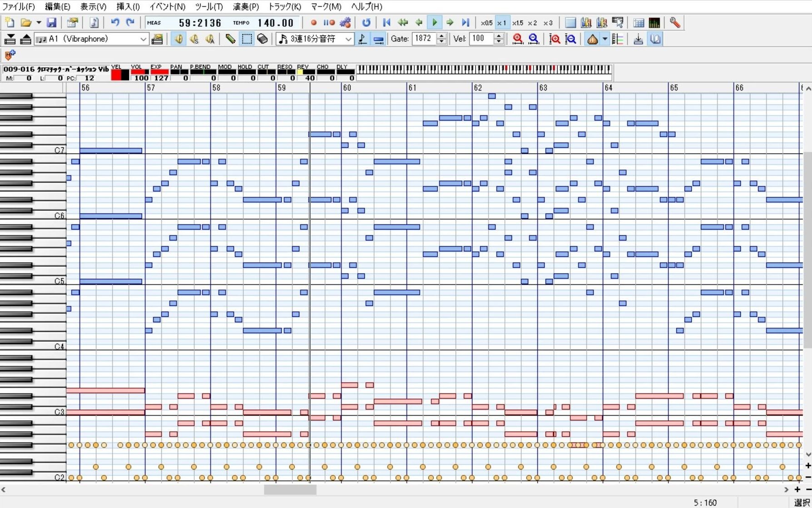Zoom in vertically with the red magnifier

[555, 39]
